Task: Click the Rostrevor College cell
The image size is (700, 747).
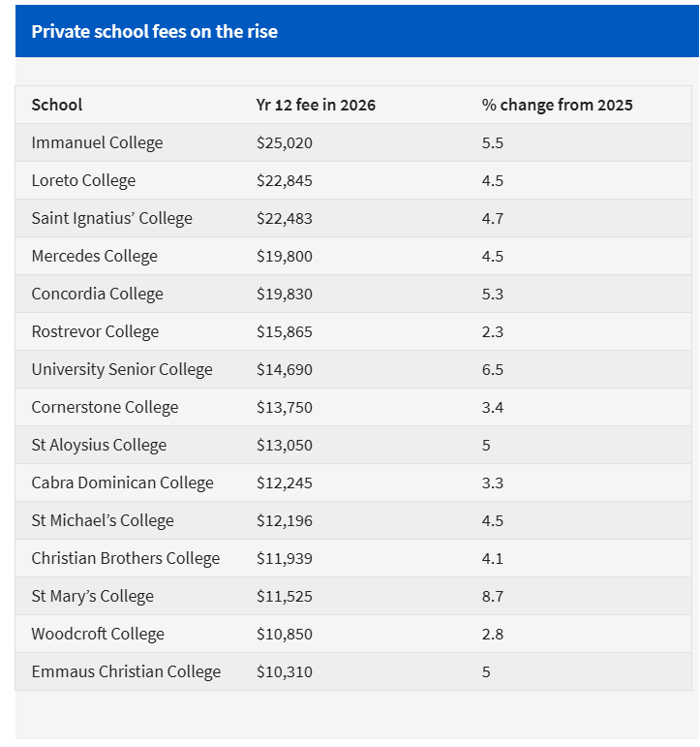Action: (95, 331)
